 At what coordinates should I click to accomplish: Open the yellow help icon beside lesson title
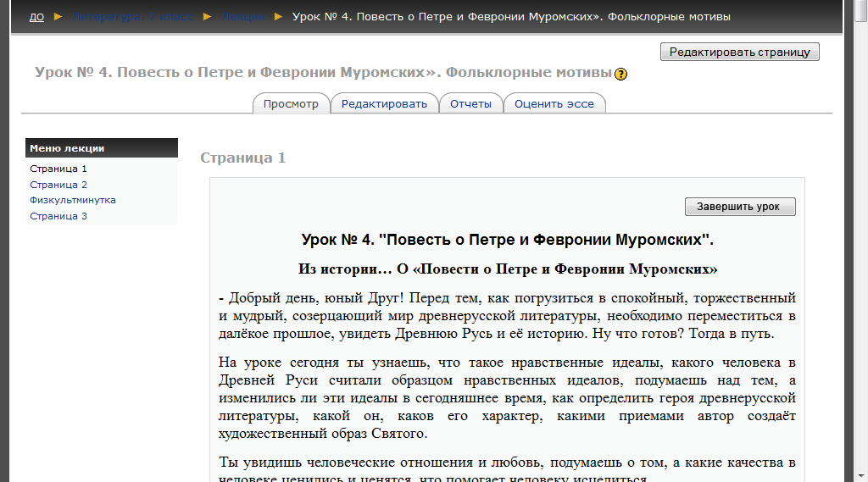click(x=620, y=74)
